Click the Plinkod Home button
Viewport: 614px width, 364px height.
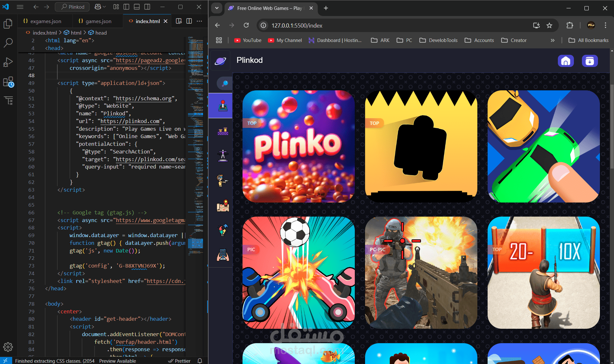click(x=566, y=61)
